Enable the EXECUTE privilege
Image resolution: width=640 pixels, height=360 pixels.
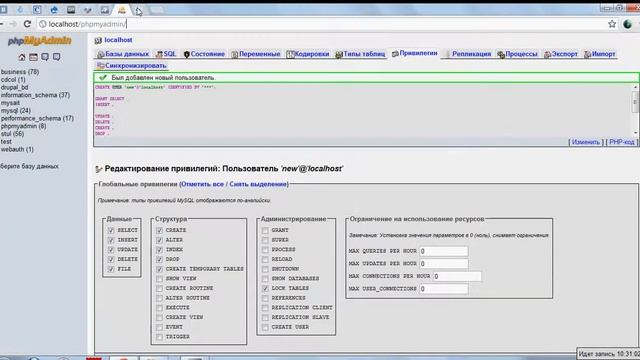point(160,308)
